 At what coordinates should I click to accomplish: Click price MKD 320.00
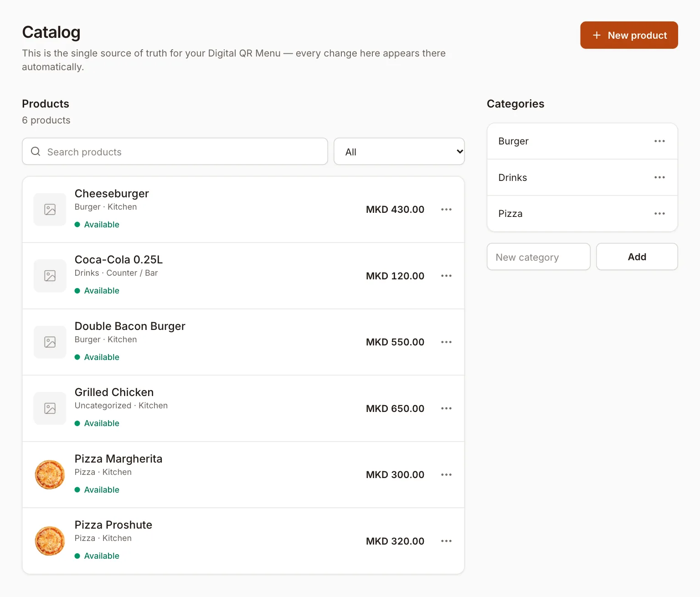[x=395, y=541]
